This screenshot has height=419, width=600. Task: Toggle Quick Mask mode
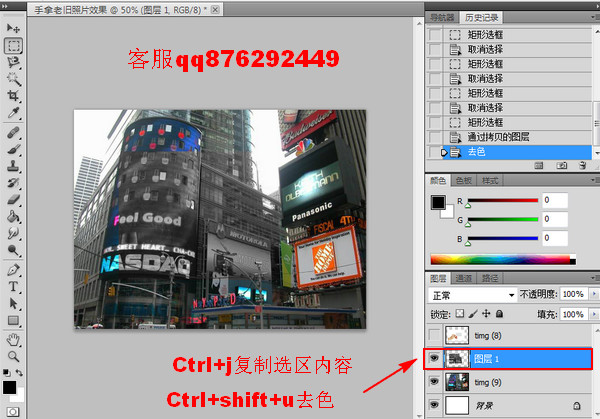tap(13, 412)
